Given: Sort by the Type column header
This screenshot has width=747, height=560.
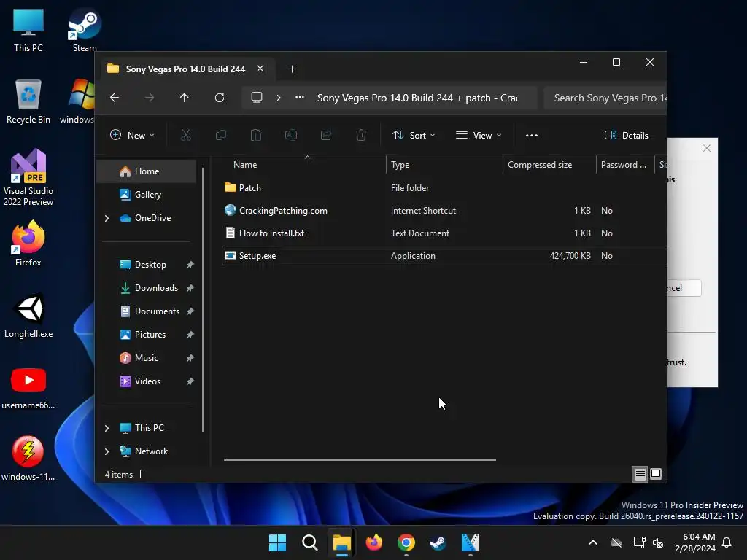Looking at the screenshot, I should pos(400,165).
